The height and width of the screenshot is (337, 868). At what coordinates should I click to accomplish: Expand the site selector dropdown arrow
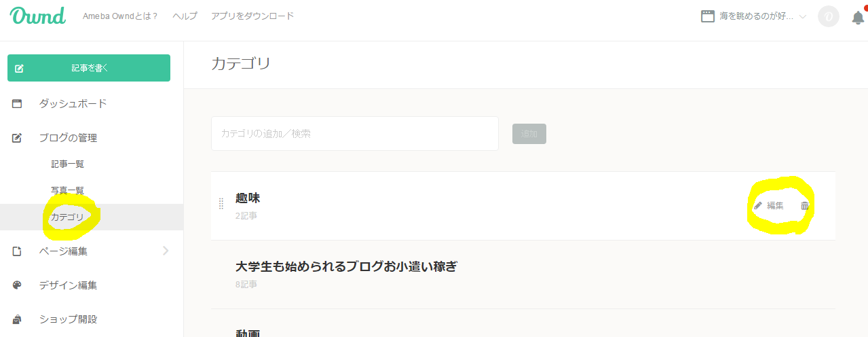coord(803,16)
